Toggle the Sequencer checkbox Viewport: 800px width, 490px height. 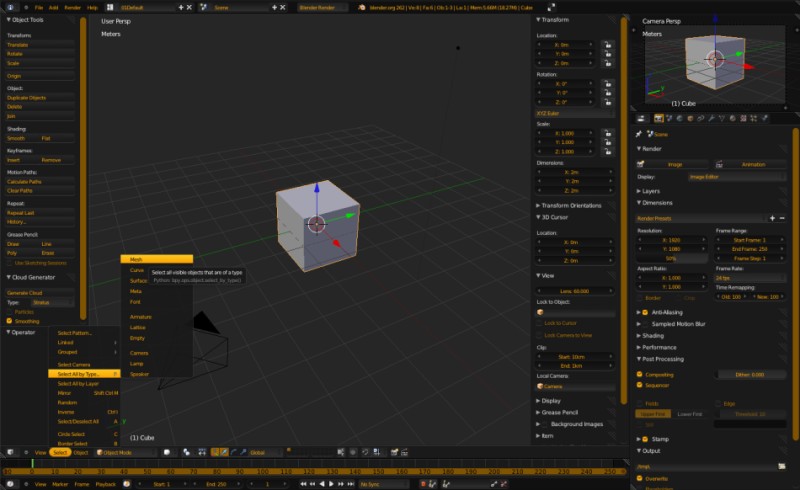(639, 385)
